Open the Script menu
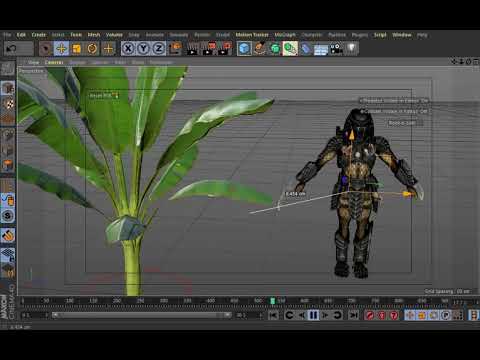Image resolution: width=480 pixels, height=360 pixels. point(380,35)
